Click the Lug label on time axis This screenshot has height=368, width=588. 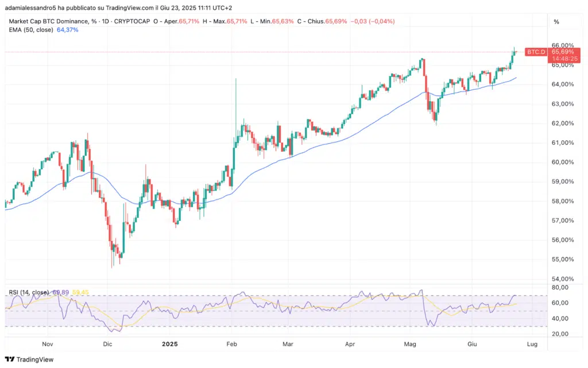pyautogui.click(x=532, y=343)
